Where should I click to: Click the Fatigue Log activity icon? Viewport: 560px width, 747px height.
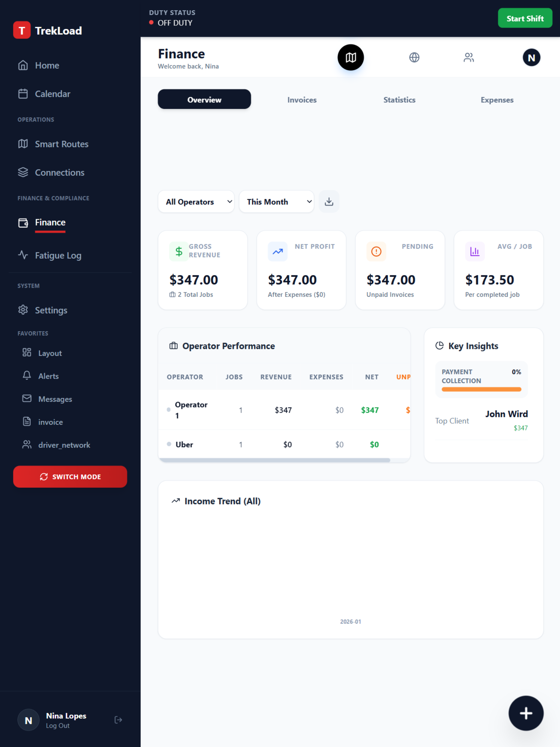point(23,255)
